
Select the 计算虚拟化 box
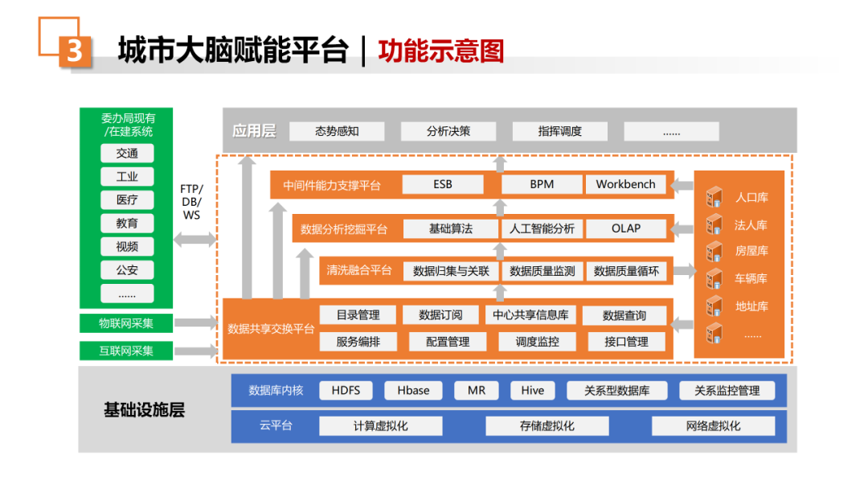click(381, 426)
